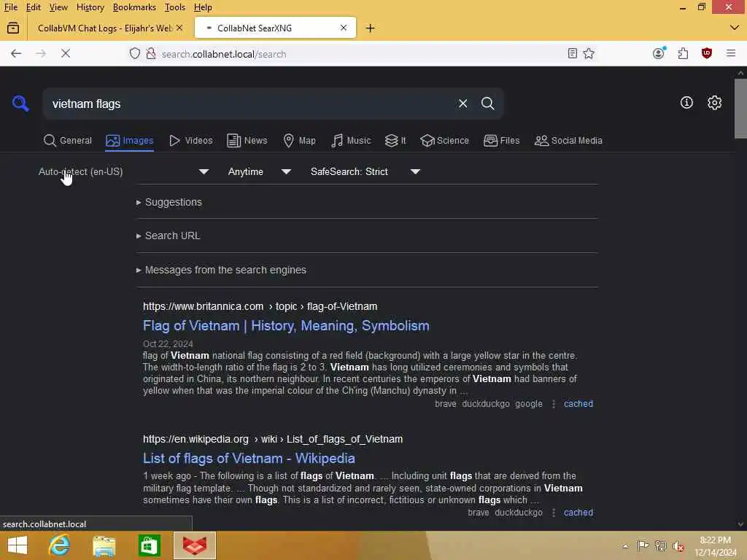This screenshot has width=747, height=560.
Task: Open File Explorer from taskbar
Action: [x=104, y=545]
